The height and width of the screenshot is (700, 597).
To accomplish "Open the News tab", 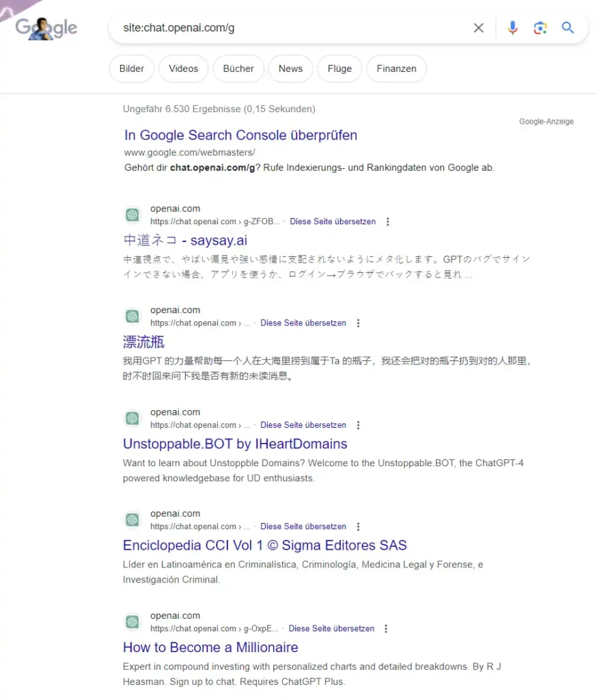I will tap(290, 68).
